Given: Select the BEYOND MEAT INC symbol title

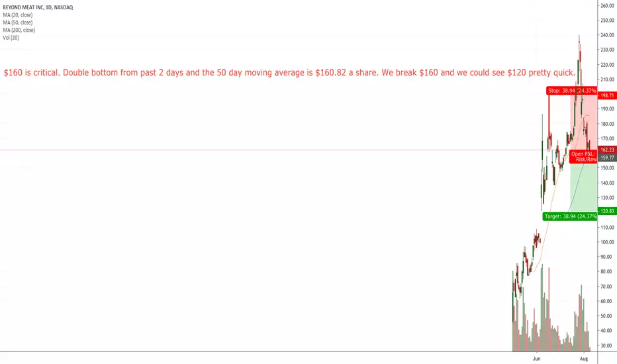Looking at the screenshot, I should tap(38, 7).
